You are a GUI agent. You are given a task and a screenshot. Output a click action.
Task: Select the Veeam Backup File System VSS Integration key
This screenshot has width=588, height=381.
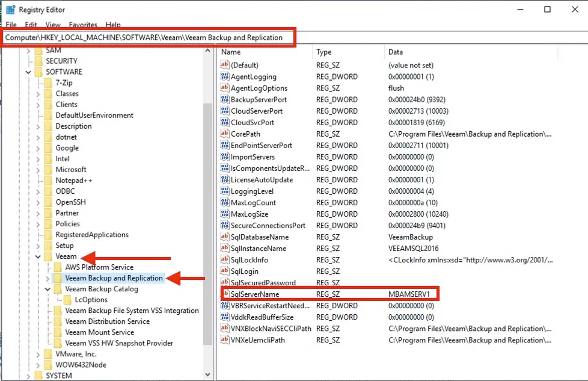pos(132,311)
